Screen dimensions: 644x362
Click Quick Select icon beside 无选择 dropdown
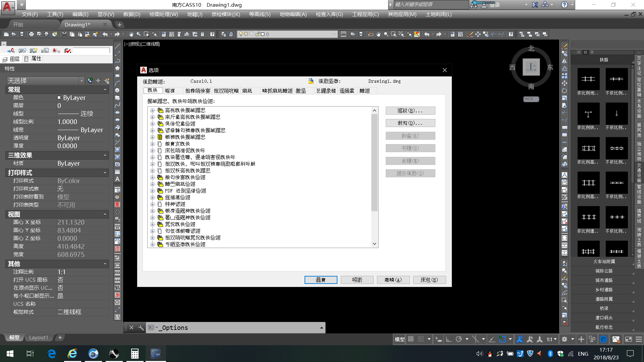pos(107,81)
